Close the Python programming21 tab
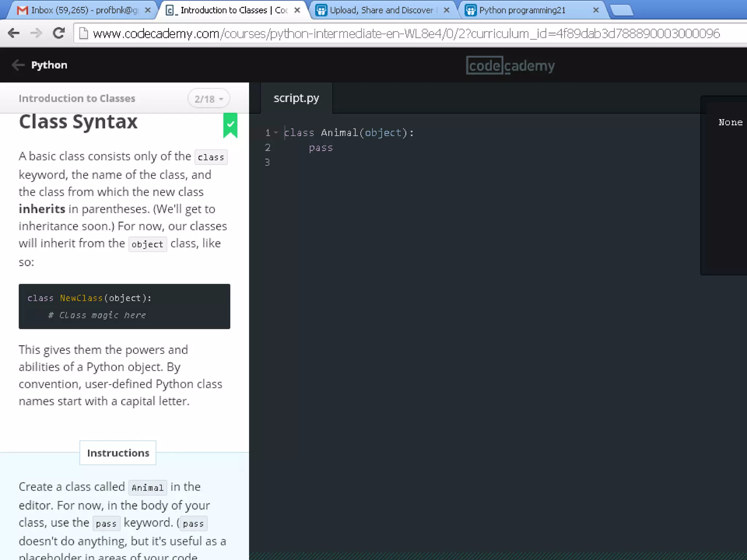The height and width of the screenshot is (560, 747). pyautogui.click(x=596, y=10)
